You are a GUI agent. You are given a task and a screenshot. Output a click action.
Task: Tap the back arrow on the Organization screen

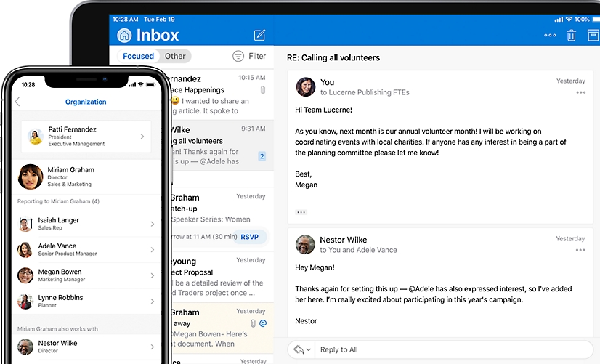click(17, 102)
